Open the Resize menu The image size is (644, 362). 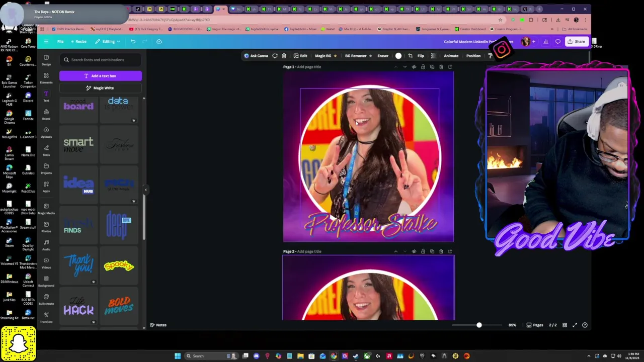click(79, 41)
